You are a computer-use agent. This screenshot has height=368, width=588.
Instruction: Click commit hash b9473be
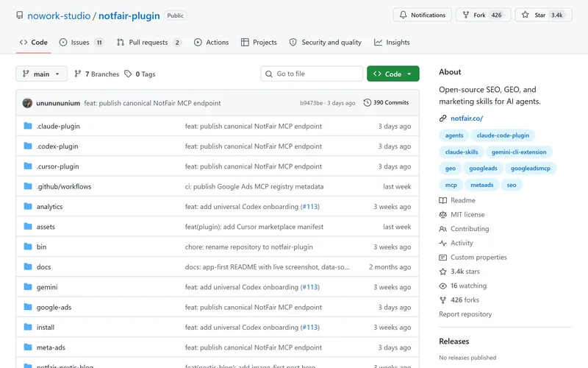311,103
